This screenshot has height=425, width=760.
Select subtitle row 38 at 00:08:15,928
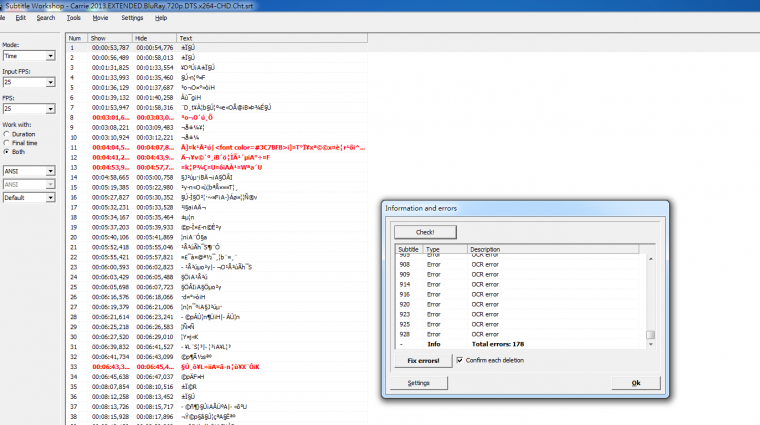pyautogui.click(x=217, y=417)
